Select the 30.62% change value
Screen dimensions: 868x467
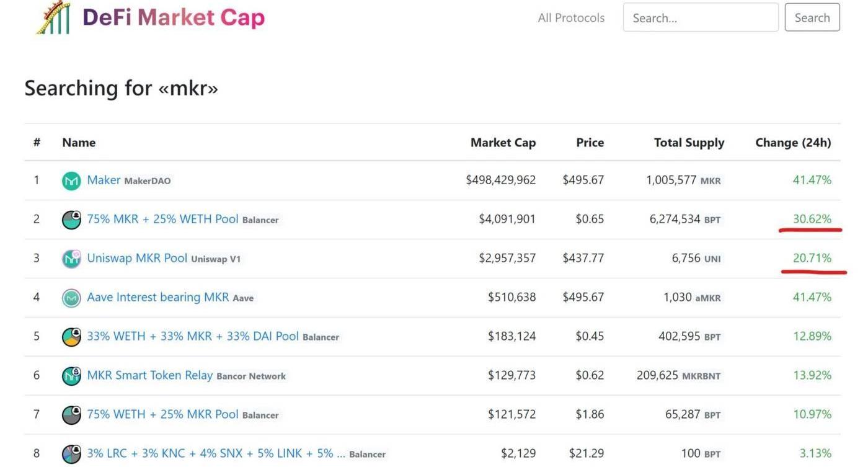pos(812,219)
